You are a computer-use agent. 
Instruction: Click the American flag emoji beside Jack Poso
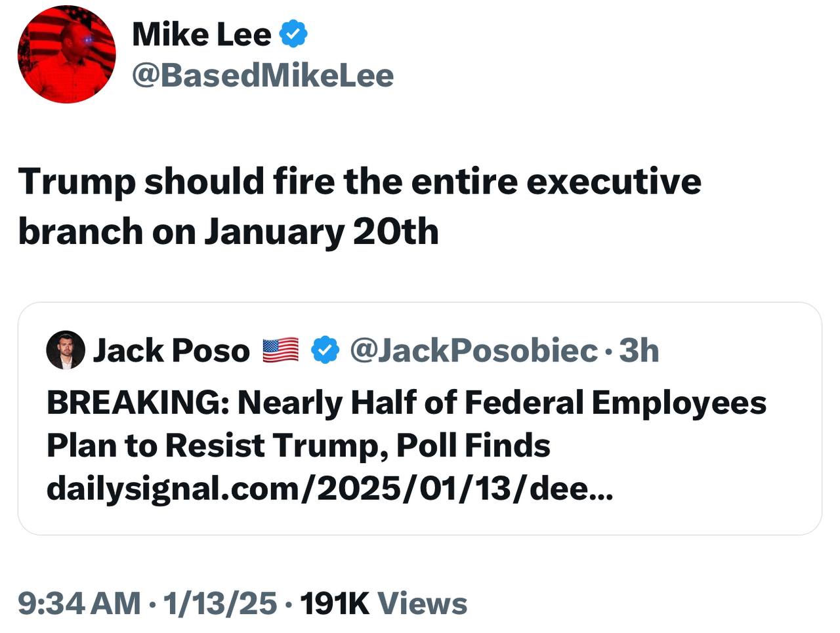(x=281, y=350)
